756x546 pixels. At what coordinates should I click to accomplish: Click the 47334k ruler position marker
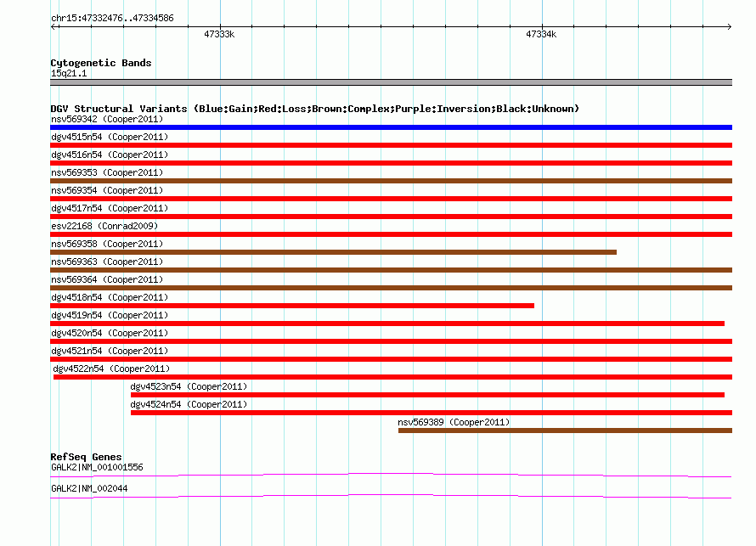541,35
